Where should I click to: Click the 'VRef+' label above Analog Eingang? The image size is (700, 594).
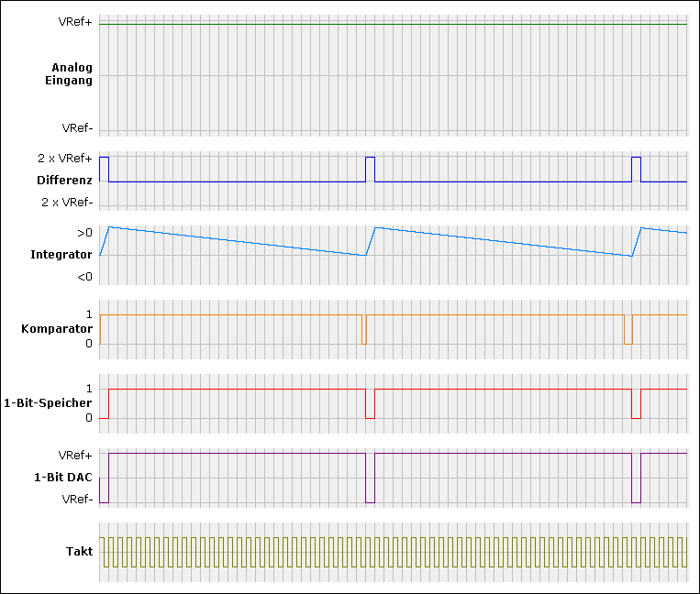75,22
